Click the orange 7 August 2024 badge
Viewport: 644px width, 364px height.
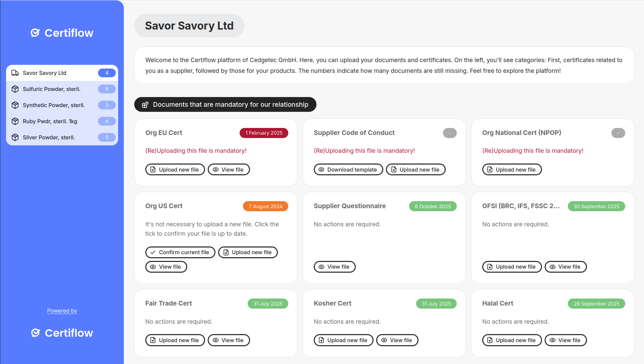click(x=265, y=206)
